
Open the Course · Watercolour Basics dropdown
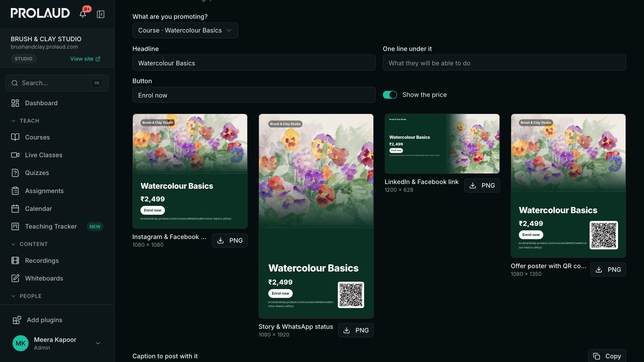pyautogui.click(x=185, y=31)
